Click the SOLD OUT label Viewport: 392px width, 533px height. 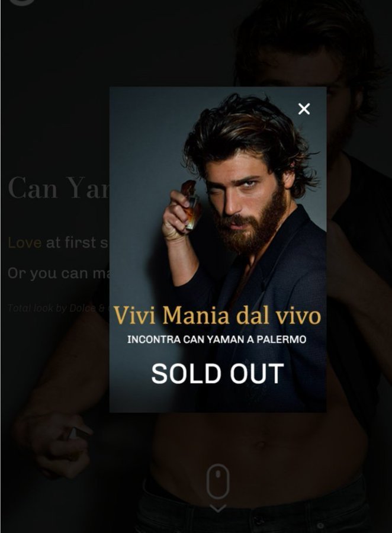click(217, 374)
